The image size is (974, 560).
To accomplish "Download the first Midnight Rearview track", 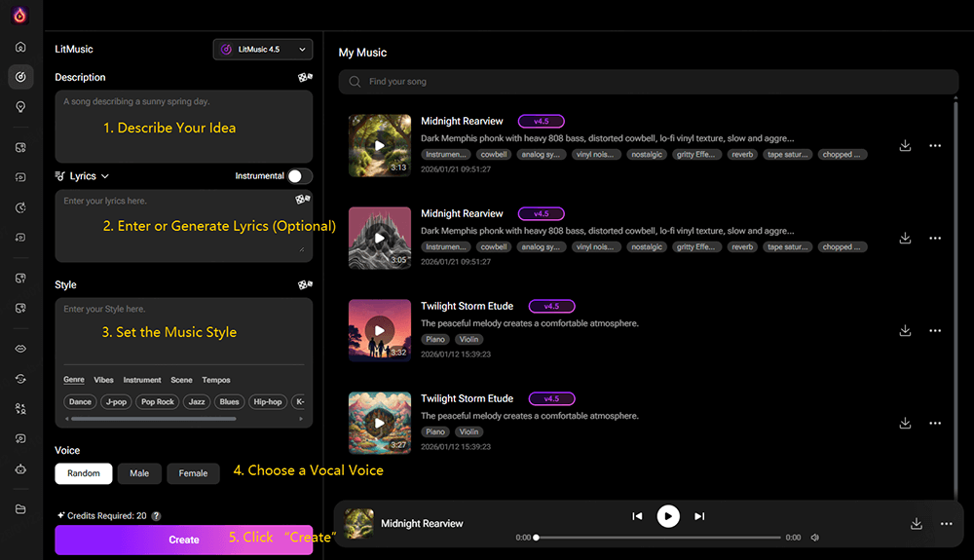I will click(x=905, y=145).
